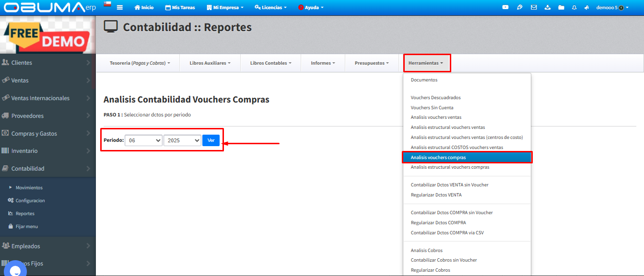Open the Libros Contables menu

coord(270,63)
